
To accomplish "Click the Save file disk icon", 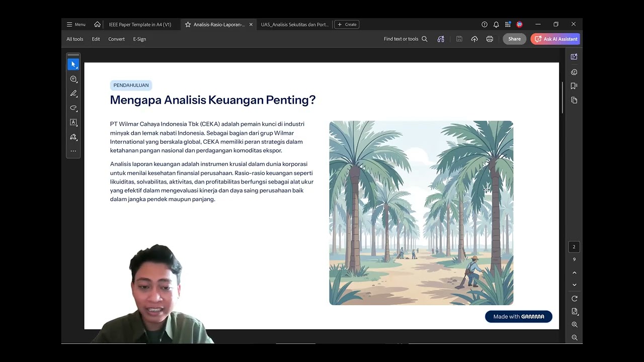I will click(459, 39).
